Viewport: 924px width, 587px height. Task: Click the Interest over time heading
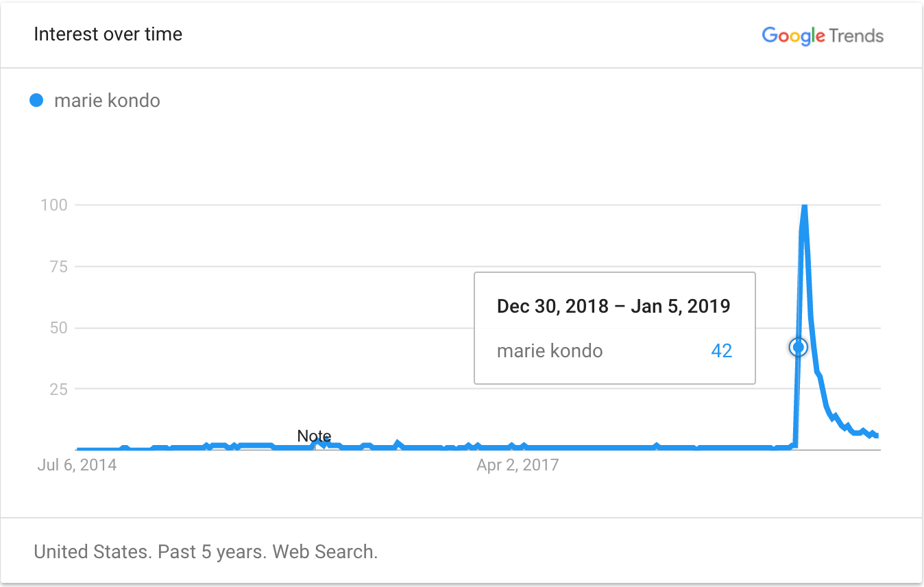coord(108,34)
